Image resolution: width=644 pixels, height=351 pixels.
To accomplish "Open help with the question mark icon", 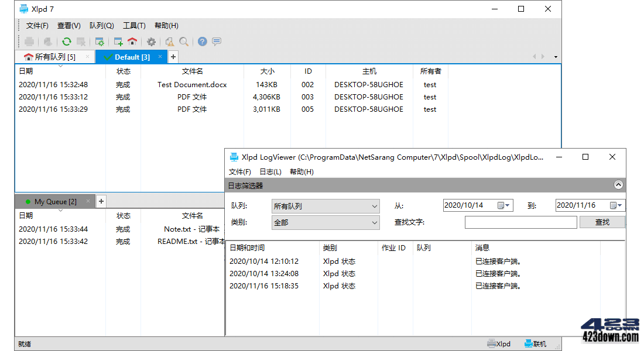I will tap(202, 42).
